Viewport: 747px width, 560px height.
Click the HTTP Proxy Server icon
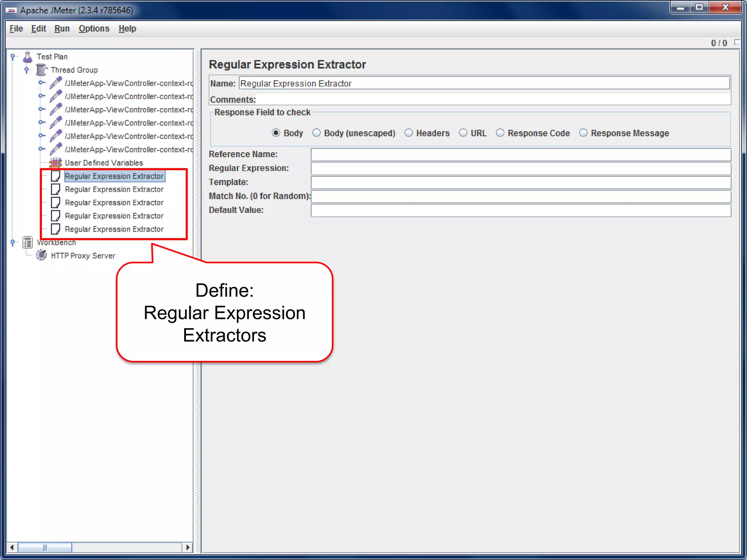(42, 255)
